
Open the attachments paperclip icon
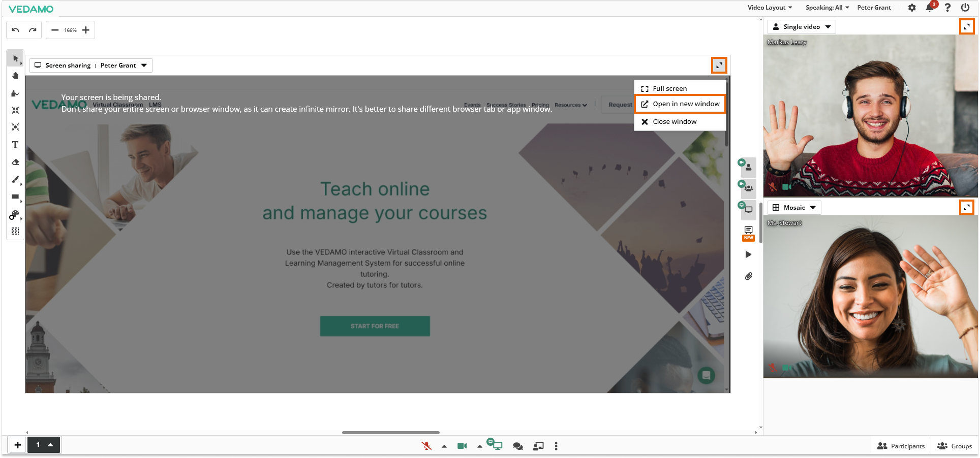coord(748,277)
